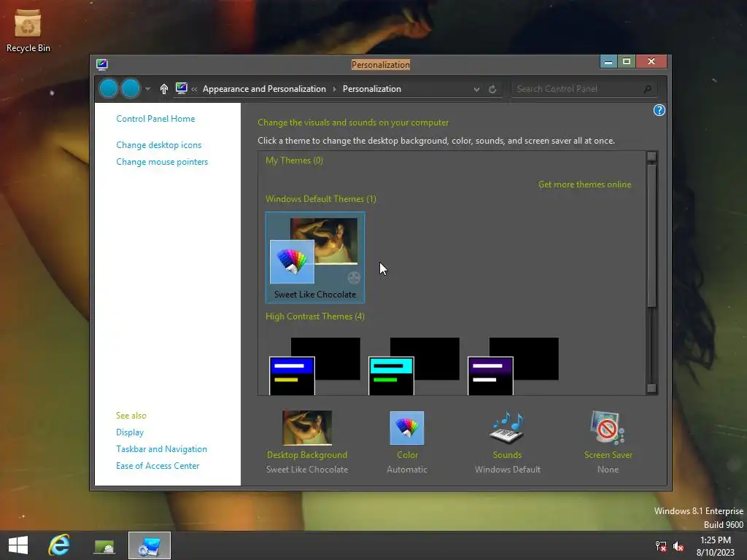Open Change desktop icons

point(158,145)
